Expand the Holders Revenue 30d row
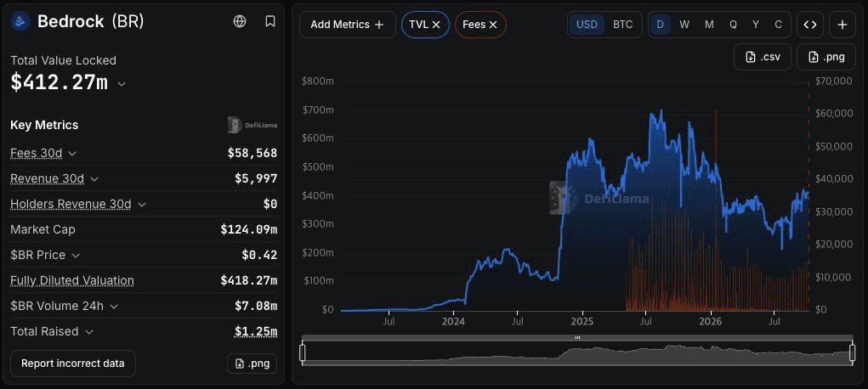The image size is (868, 389). click(x=144, y=204)
